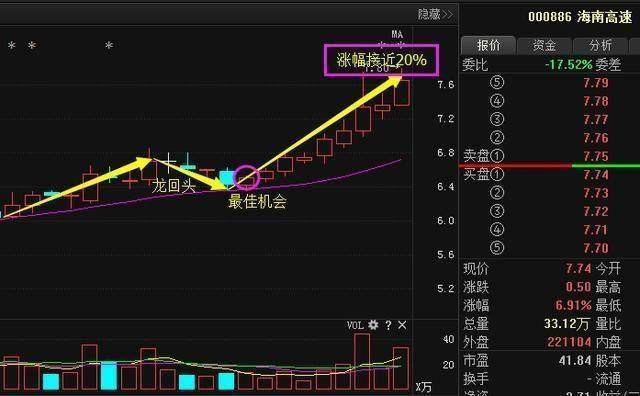This screenshot has width=640, height=396.
Task: Hide the side panel with 隐藏>>
Action: coord(435,14)
